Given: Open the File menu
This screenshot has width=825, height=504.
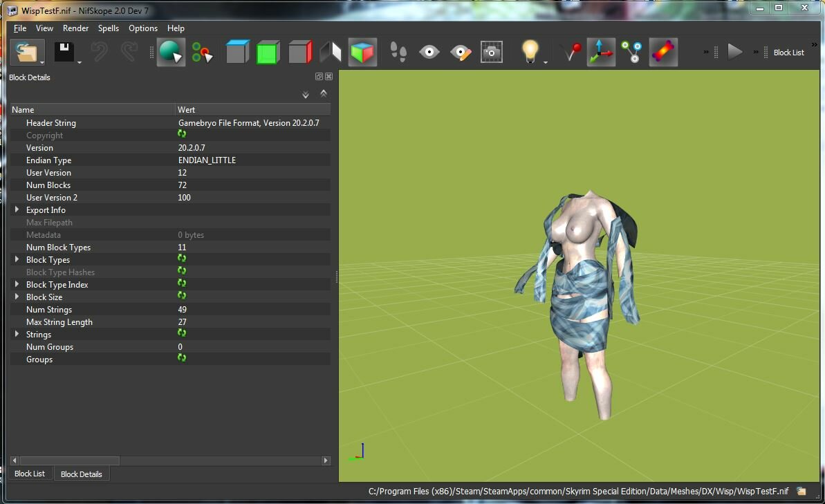Looking at the screenshot, I should [x=20, y=28].
